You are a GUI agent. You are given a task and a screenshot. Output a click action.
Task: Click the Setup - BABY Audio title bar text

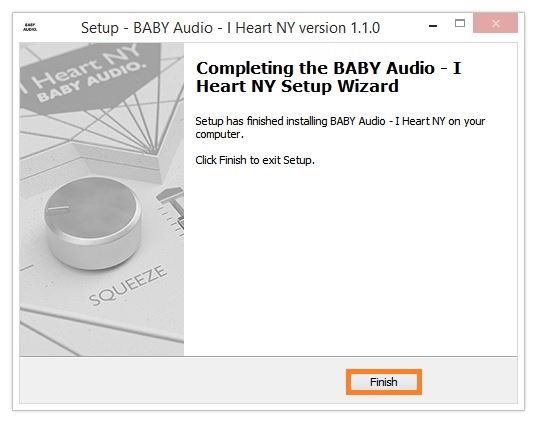pyautogui.click(x=230, y=28)
